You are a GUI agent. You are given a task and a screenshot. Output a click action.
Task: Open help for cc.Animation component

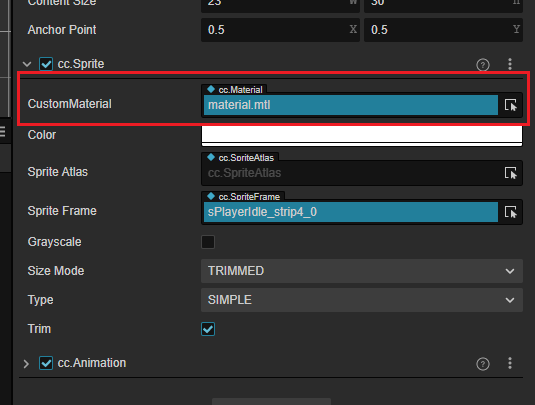(482, 364)
